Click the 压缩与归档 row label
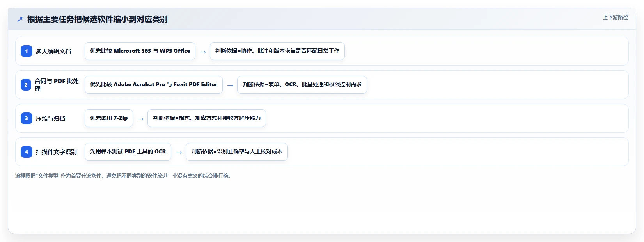The height and width of the screenshot is (242, 644). pos(51,118)
